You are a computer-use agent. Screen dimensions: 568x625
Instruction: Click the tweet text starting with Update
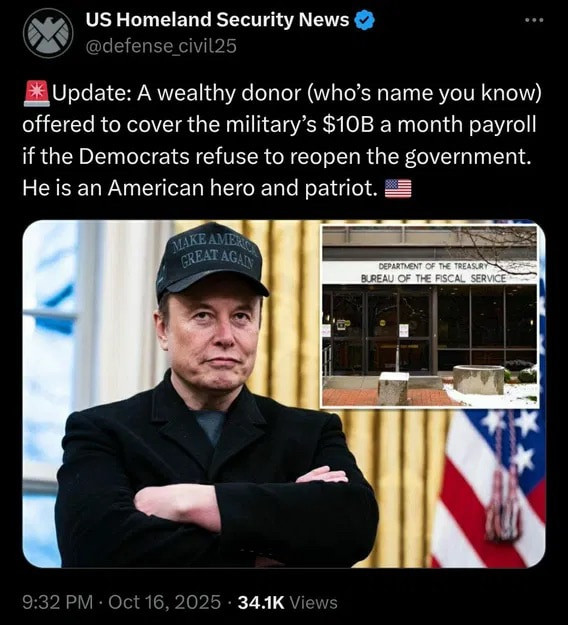[x=283, y=140]
